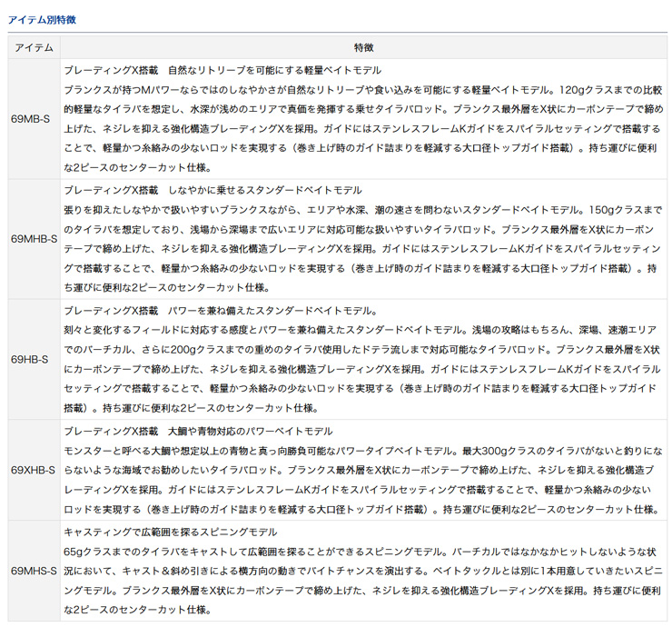Click the 69HB-S description paragraph body

pyautogui.click(x=363, y=369)
